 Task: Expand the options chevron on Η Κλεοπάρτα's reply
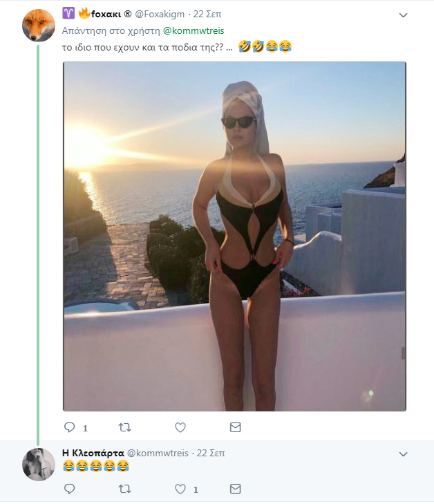point(403,454)
